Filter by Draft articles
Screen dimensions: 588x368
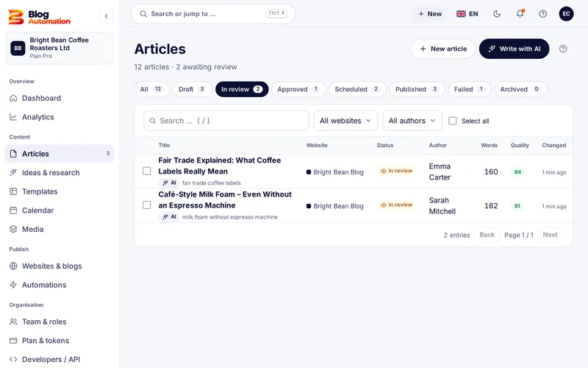(192, 89)
